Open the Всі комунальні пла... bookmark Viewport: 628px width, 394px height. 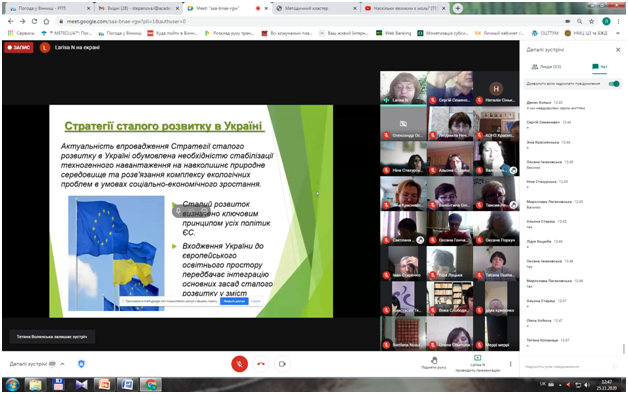(287, 33)
